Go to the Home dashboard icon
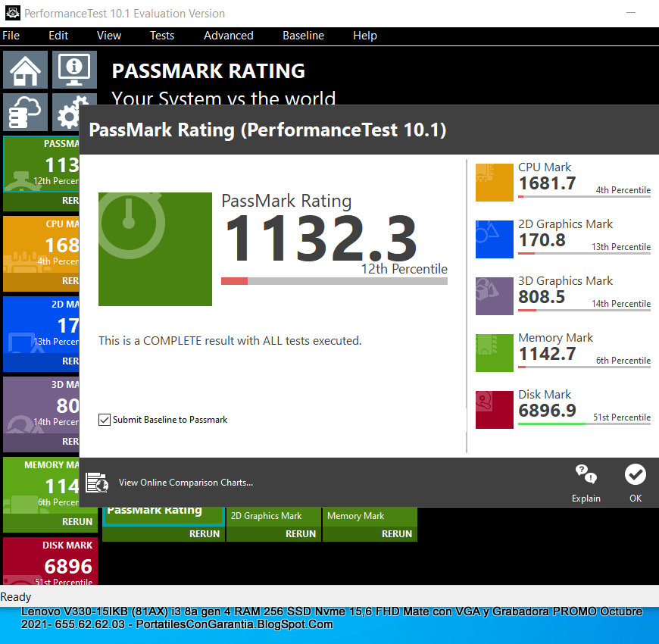The image size is (659, 644). [25, 70]
